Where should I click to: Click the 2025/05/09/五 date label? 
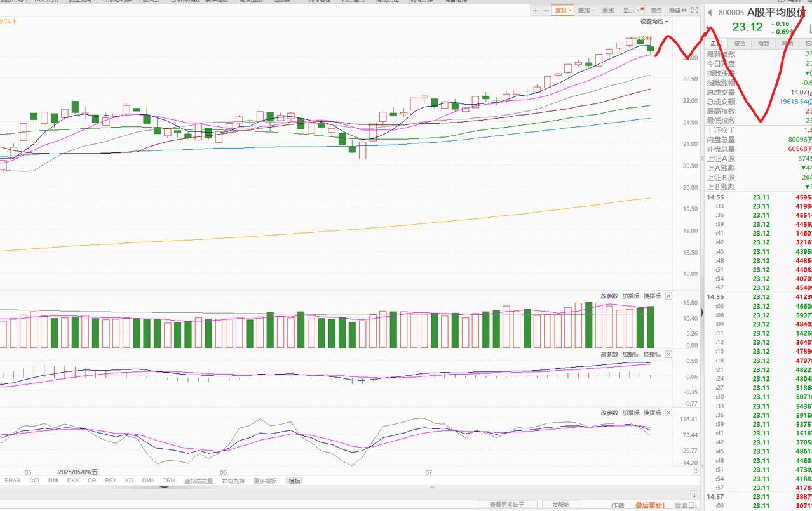(x=78, y=472)
